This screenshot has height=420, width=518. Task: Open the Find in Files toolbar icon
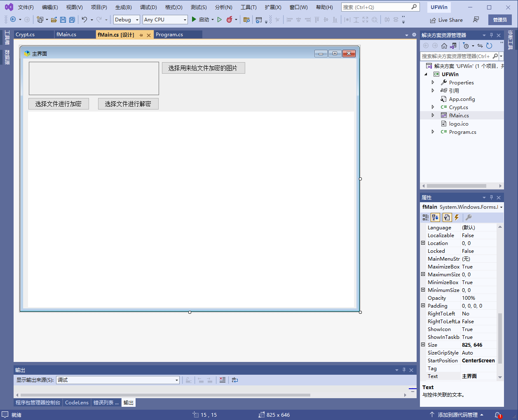tap(246, 19)
